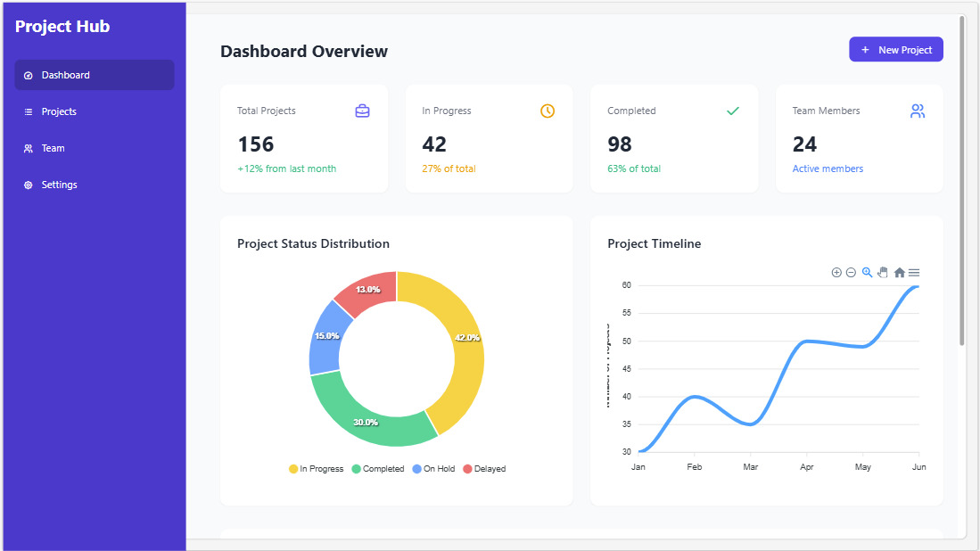Activate the selection zoom magnifier tool
Viewport: 980px width, 551px height.
click(x=867, y=273)
